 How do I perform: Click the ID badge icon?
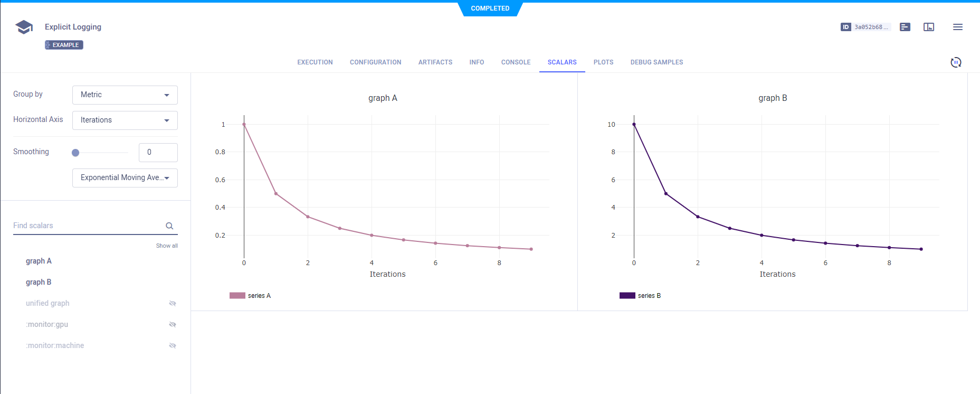[845, 27]
